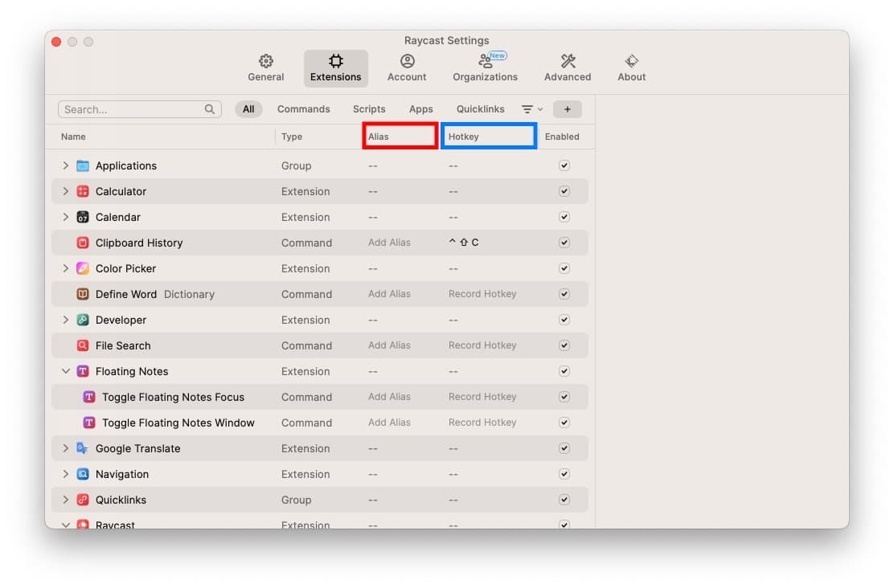This screenshot has width=894, height=588.
Task: Expand the Calculator extension
Action: click(x=66, y=191)
